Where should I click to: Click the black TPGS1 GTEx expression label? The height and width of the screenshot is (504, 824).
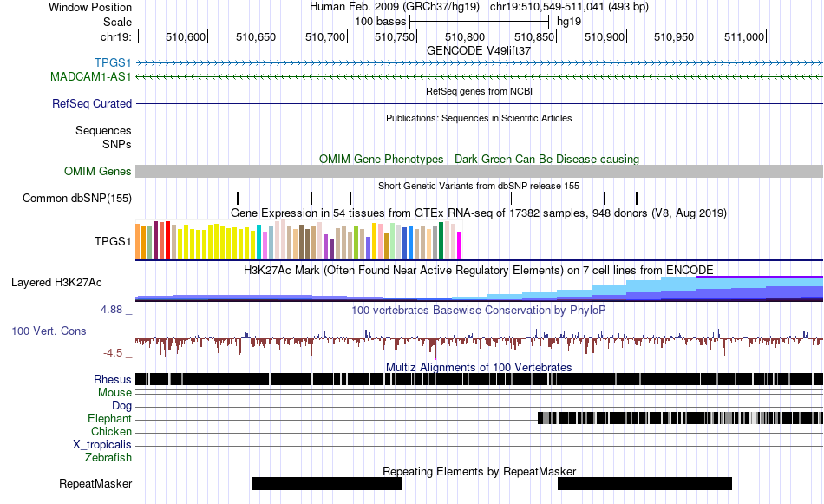[113, 241]
